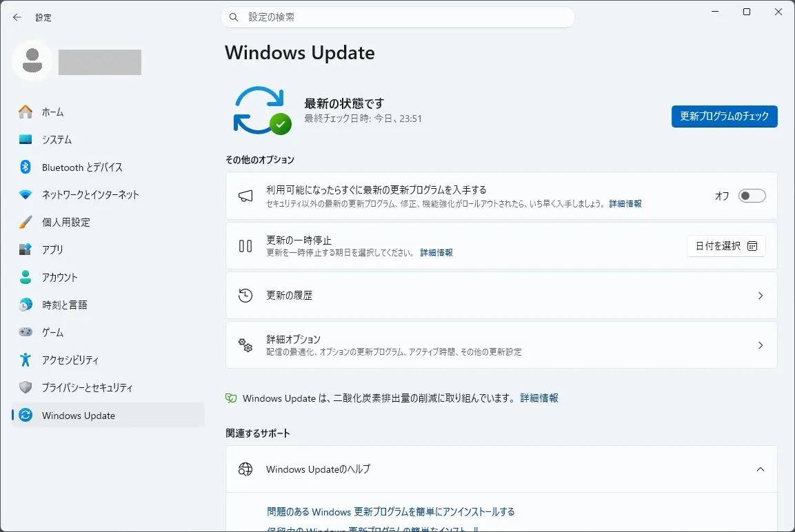Click the Bluetooth icon in sidebar
Image resolution: width=795 pixels, height=532 pixels.
click(26, 167)
